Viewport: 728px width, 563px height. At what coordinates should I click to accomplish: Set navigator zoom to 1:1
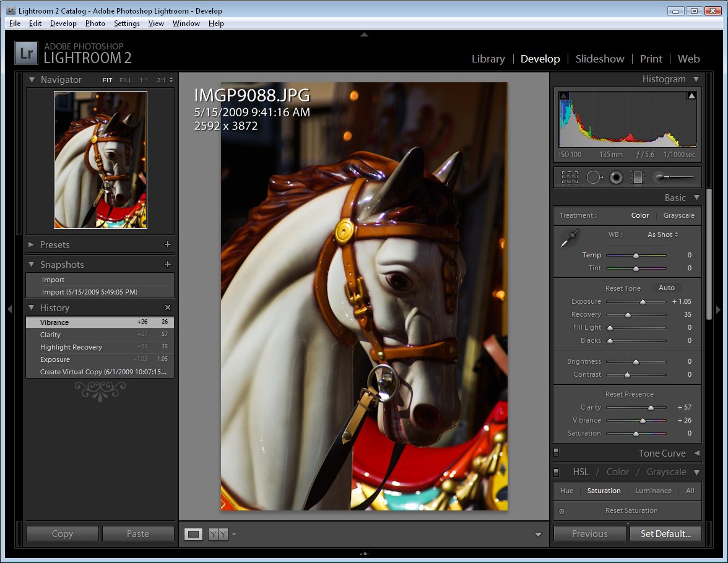pos(144,80)
